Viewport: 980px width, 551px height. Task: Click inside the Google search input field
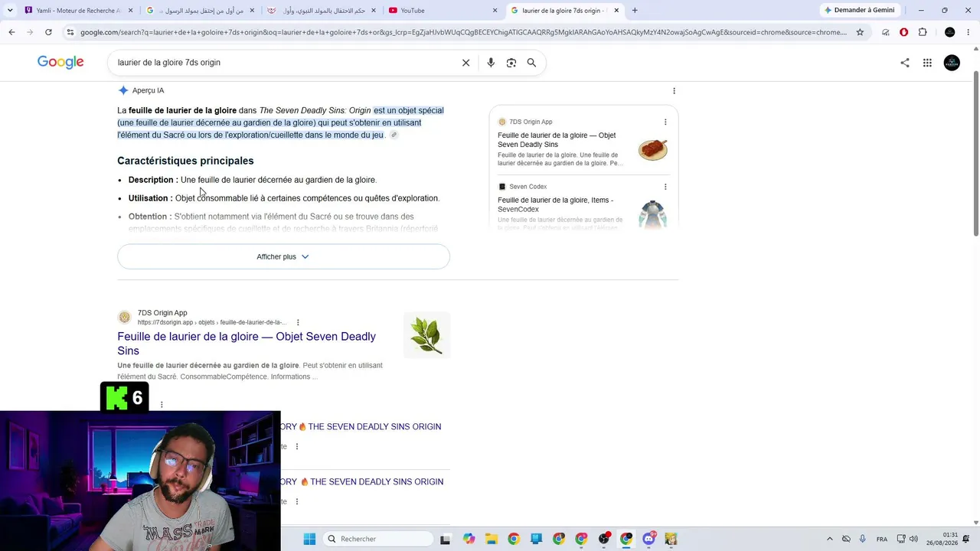point(283,63)
